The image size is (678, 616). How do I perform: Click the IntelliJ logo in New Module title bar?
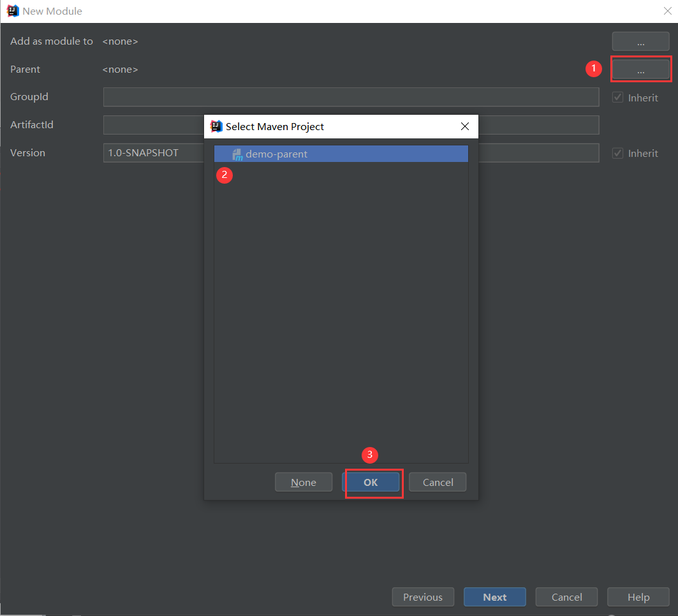[x=13, y=11]
